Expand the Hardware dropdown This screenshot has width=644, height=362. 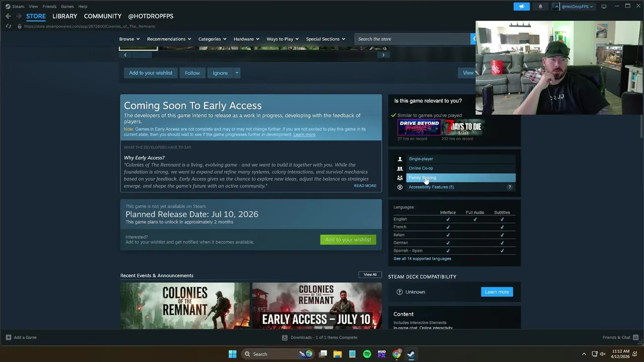click(247, 39)
